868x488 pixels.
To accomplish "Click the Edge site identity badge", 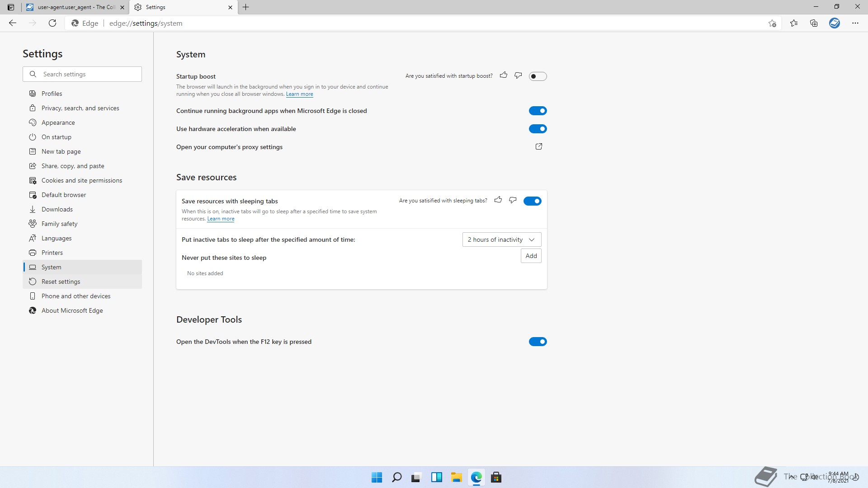I will coord(85,23).
